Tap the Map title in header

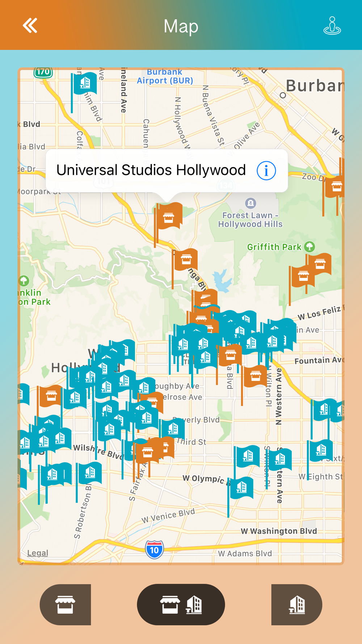181,26
